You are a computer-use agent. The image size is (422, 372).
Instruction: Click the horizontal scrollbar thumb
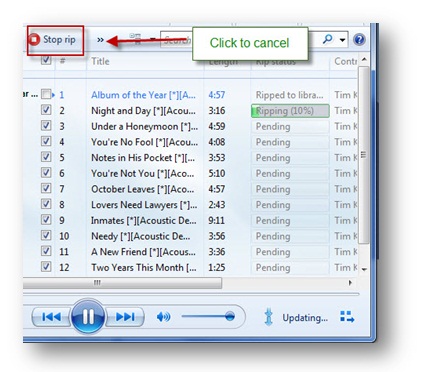(122, 283)
